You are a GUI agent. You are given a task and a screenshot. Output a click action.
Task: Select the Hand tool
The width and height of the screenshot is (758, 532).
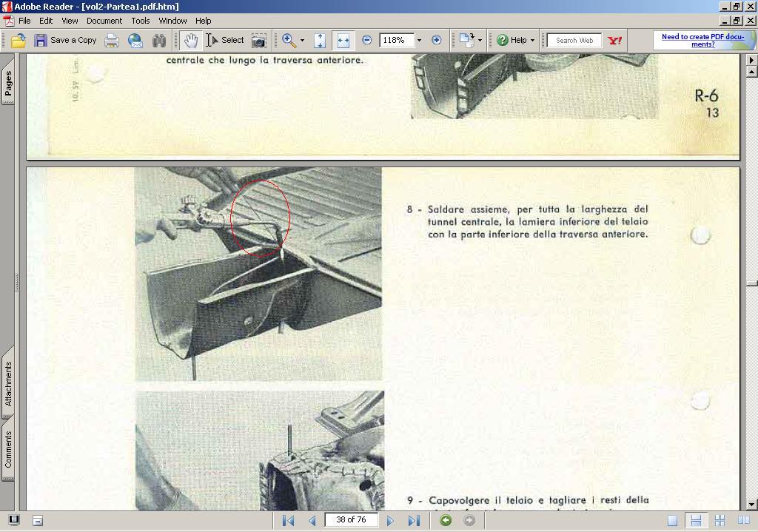click(x=190, y=41)
